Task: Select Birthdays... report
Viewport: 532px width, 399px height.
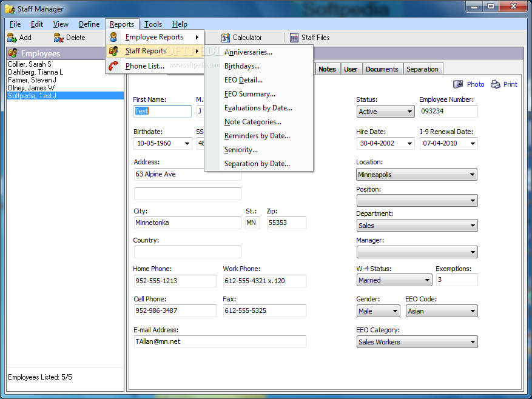Action: [x=258, y=66]
